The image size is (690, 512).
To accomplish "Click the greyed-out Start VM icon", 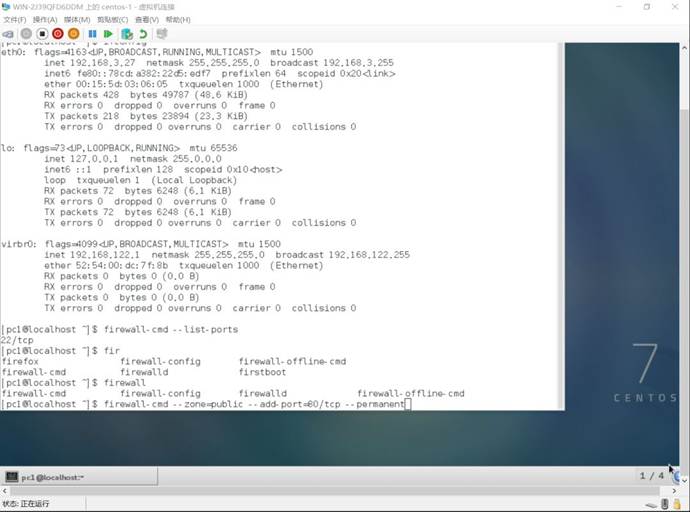I will click(26, 34).
